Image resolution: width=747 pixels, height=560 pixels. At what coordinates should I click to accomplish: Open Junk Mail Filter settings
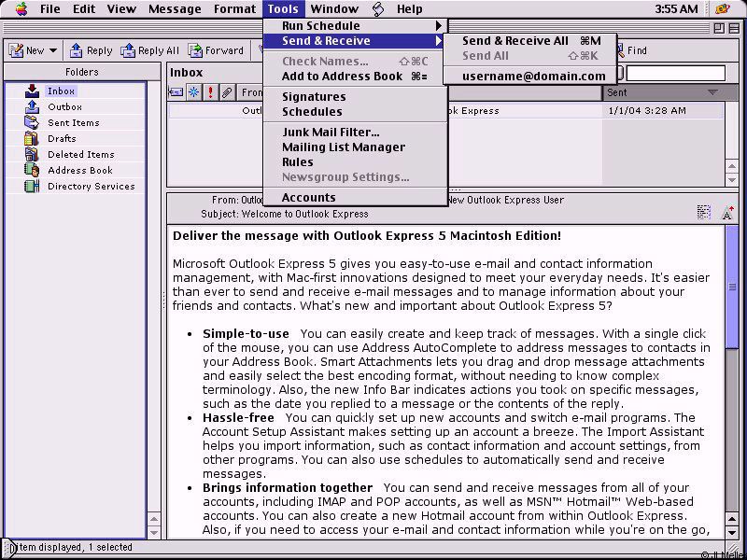(355, 133)
